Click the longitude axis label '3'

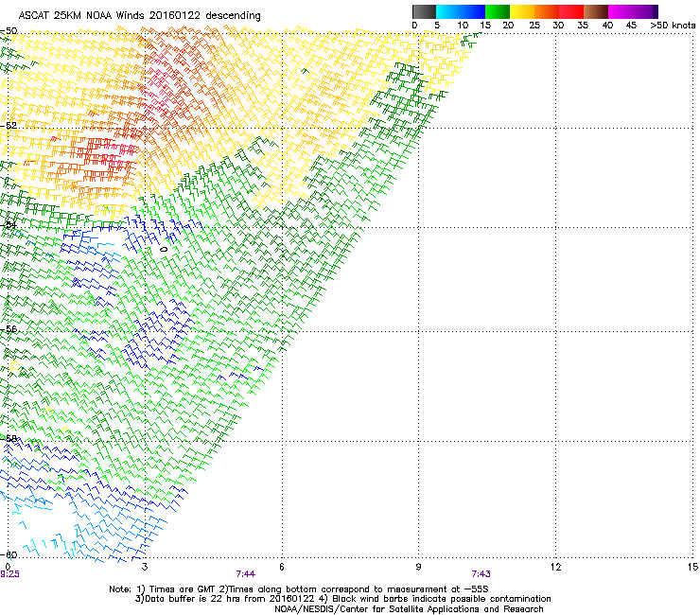tap(145, 567)
